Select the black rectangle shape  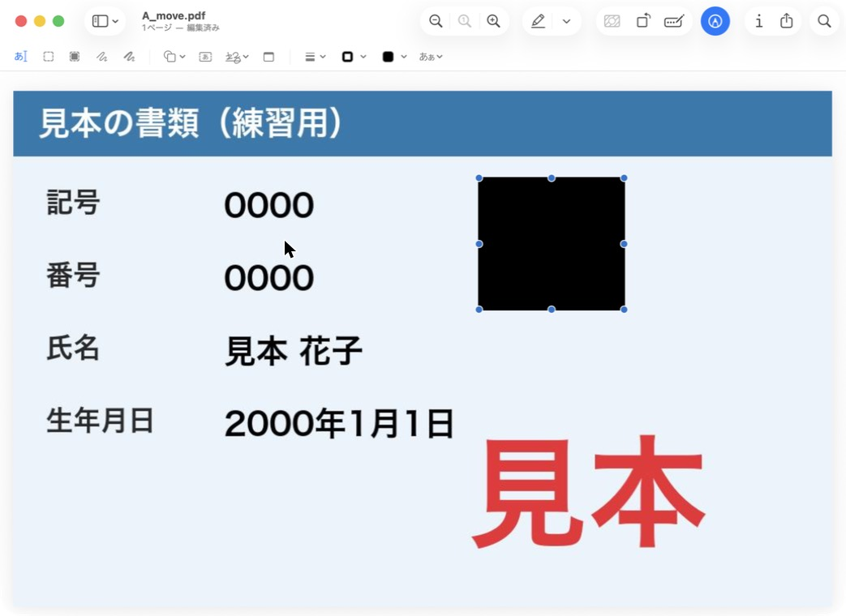pyautogui.click(x=552, y=244)
